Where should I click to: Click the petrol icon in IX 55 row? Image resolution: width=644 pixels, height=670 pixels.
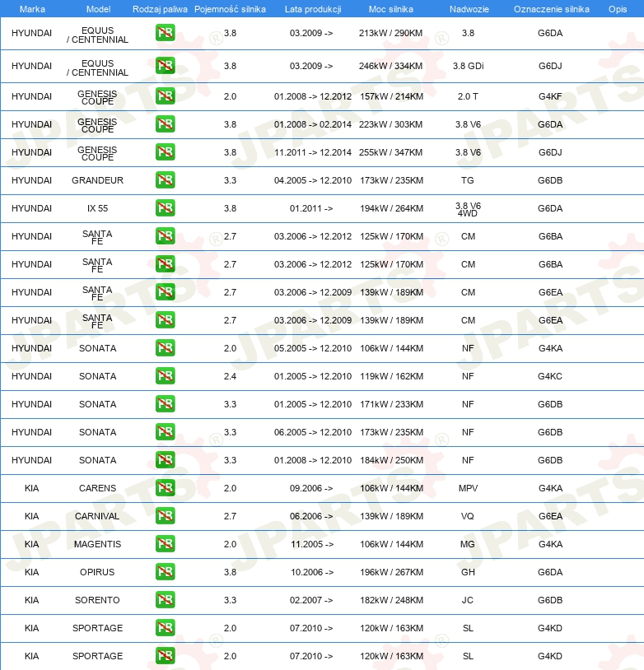coord(165,208)
